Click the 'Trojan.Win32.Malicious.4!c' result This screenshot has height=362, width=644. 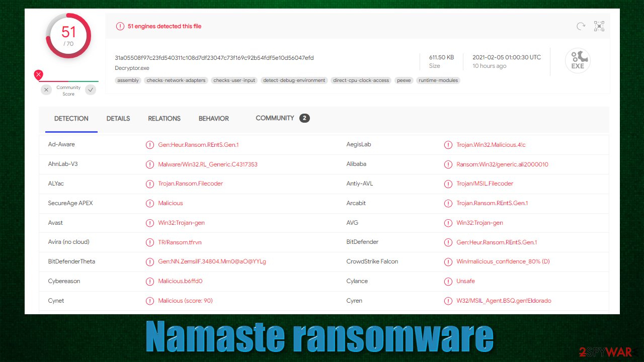(x=491, y=145)
